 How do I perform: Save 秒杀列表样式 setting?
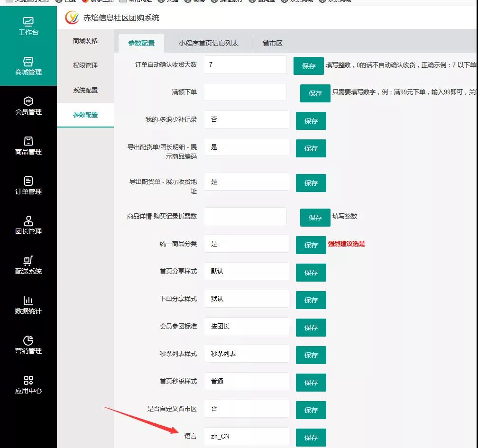pos(311,355)
